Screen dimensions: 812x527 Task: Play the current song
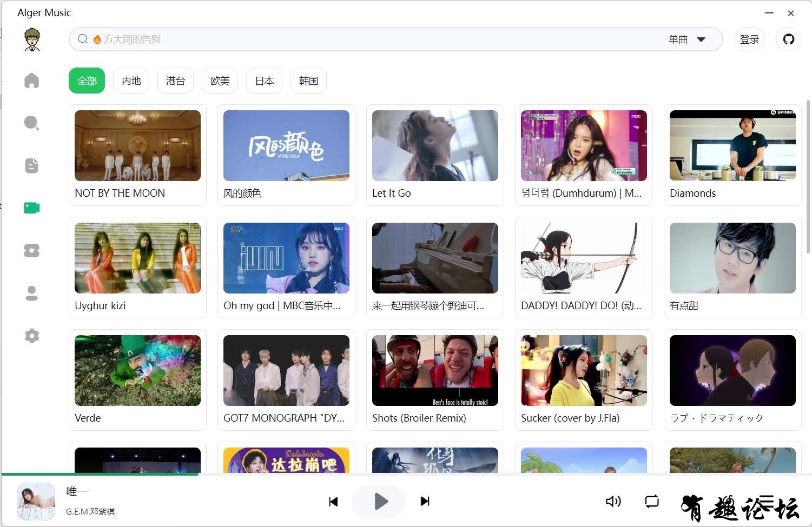(x=379, y=502)
